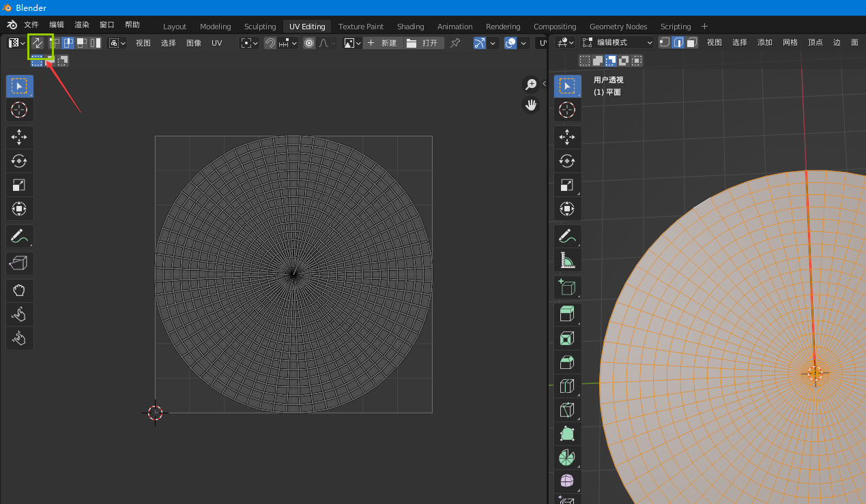Expand UV editor gizmo options arrow
This screenshot has height=504, width=866.
pos(493,43)
